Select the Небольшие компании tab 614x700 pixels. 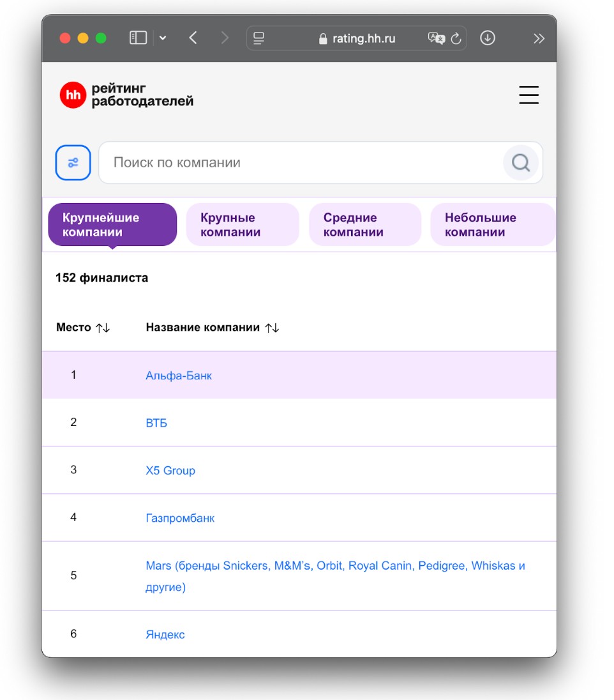pos(492,225)
